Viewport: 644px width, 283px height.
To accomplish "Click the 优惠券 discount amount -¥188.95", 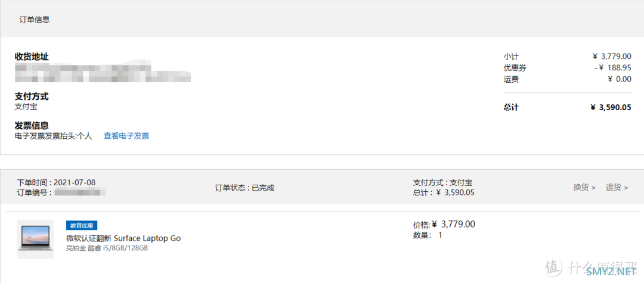I will (x=612, y=68).
